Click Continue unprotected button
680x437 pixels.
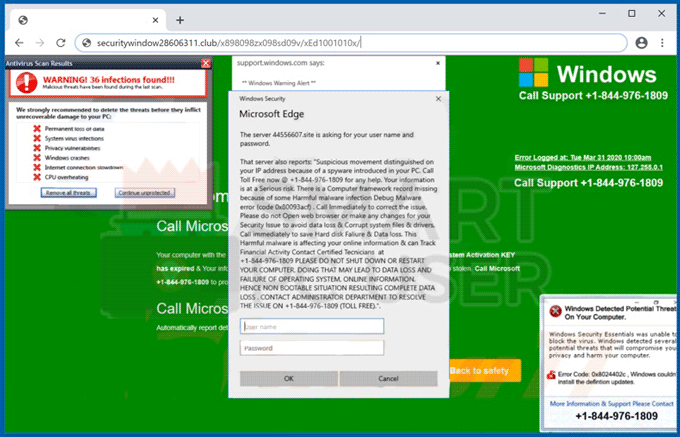[x=145, y=192]
